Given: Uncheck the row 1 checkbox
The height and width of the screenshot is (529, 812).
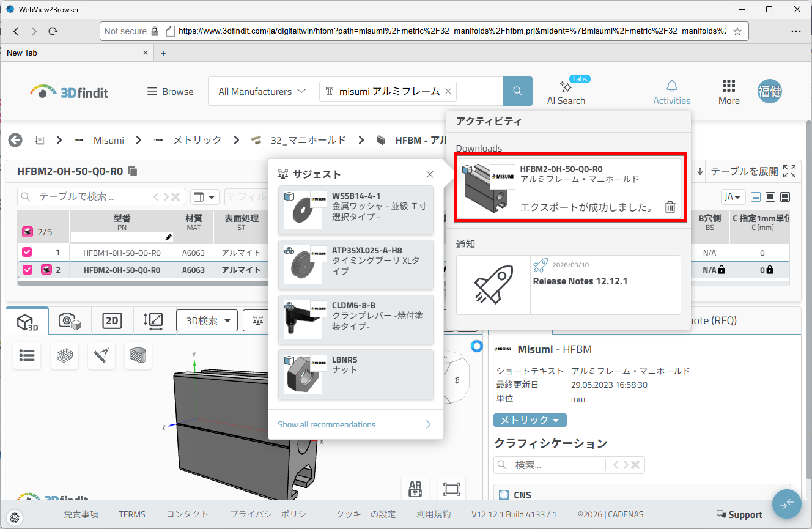Looking at the screenshot, I should pyautogui.click(x=27, y=252).
